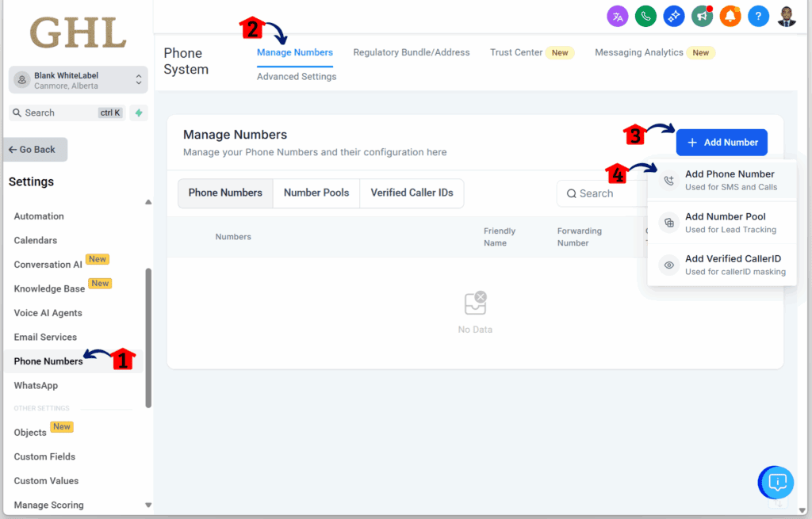Open Objects settings
Screen dimensions: 812x519
pyautogui.click(x=30, y=433)
